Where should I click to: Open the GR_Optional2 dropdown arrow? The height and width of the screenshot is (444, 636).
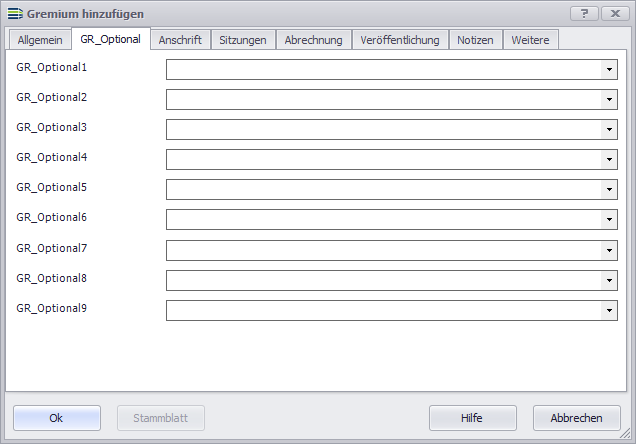608,100
